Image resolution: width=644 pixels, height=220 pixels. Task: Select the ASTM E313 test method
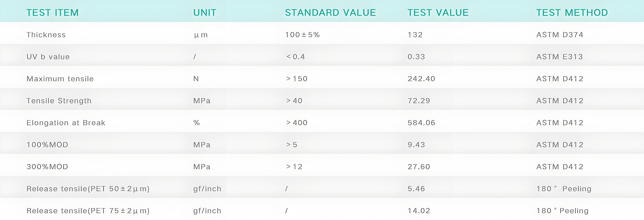click(x=560, y=57)
